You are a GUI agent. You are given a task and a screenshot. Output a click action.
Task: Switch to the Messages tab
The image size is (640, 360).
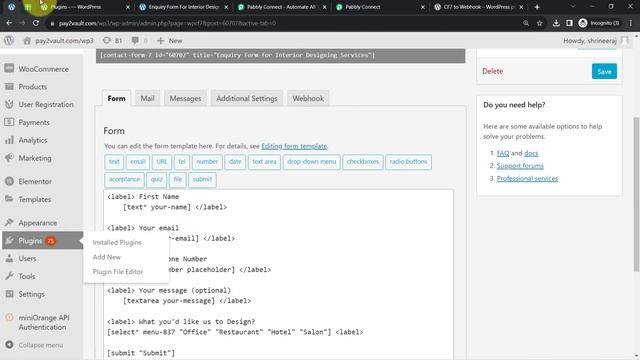(x=185, y=98)
